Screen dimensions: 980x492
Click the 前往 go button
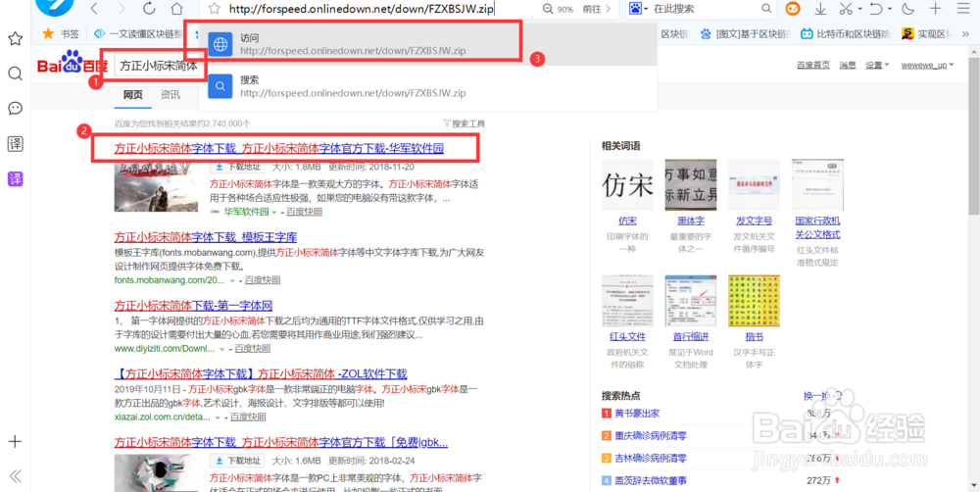596,9
